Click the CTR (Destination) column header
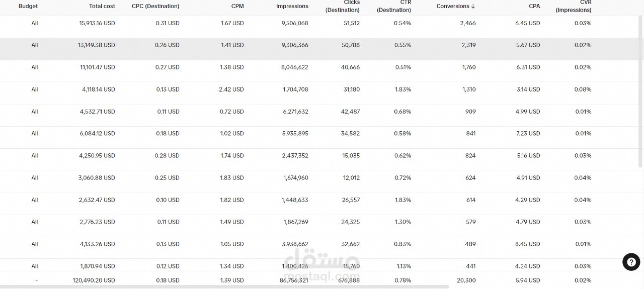 (x=394, y=6)
